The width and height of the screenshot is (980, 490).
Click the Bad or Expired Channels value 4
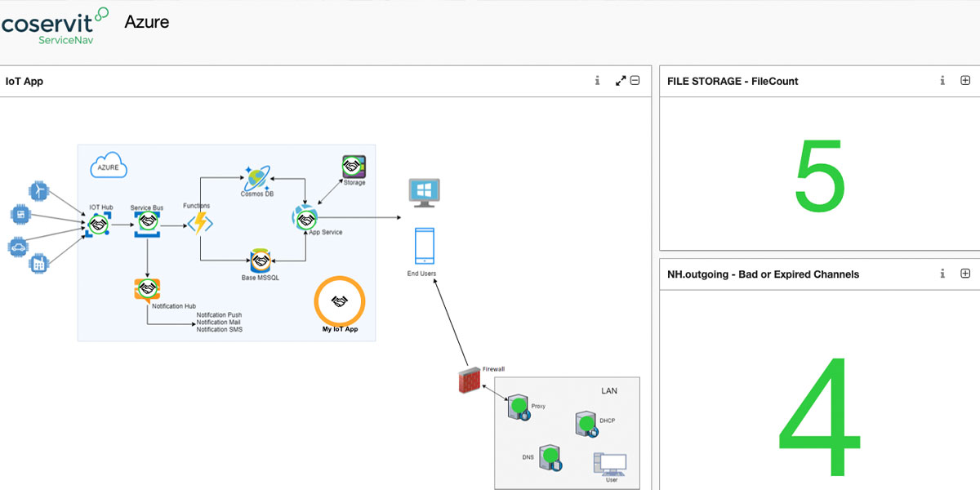(819, 418)
